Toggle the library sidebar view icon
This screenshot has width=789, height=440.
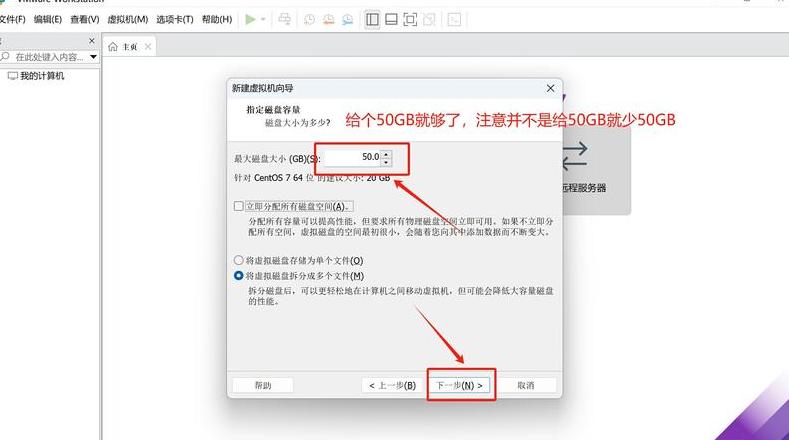point(372,20)
